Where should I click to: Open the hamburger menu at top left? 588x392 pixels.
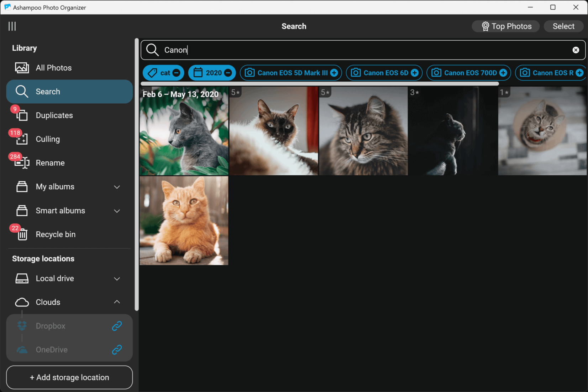click(12, 26)
